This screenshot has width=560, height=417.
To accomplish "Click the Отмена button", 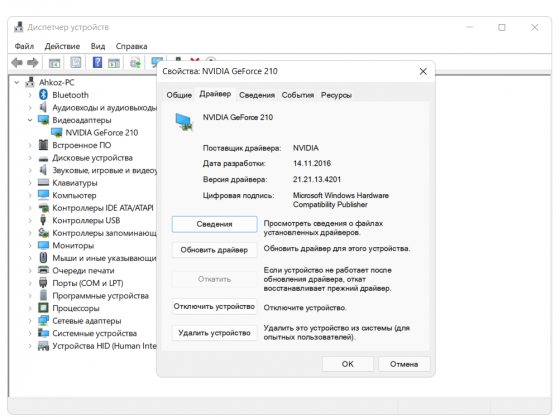I will (404, 364).
